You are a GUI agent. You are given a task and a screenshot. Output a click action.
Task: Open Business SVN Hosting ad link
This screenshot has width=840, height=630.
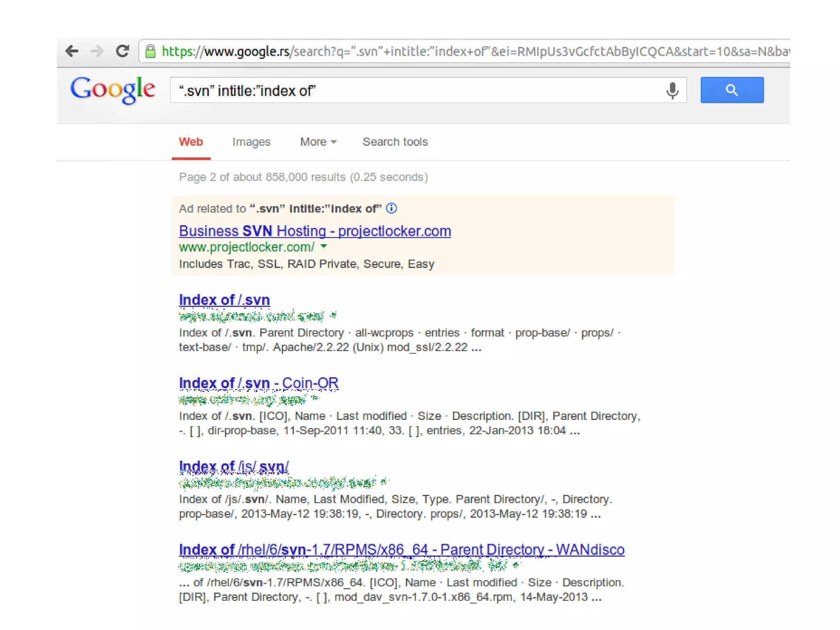tap(315, 231)
